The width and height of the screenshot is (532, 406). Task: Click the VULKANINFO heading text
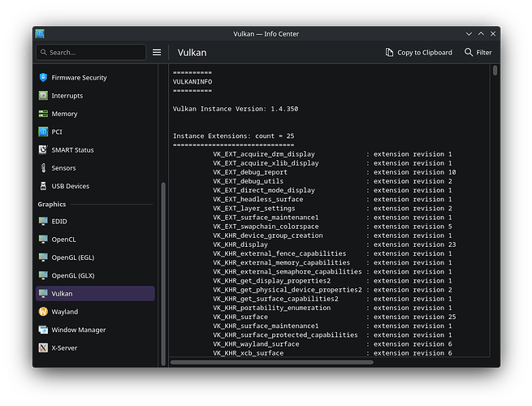tap(192, 82)
